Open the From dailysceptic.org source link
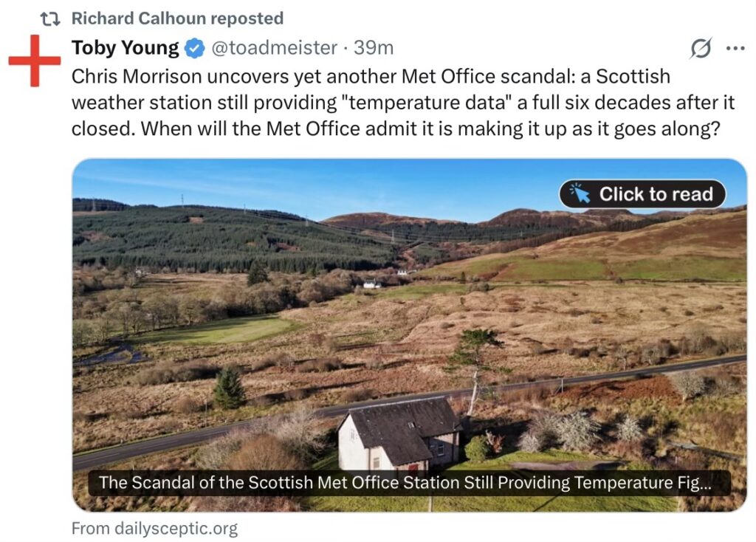Viewport: 756px width, 542px height. (154, 529)
